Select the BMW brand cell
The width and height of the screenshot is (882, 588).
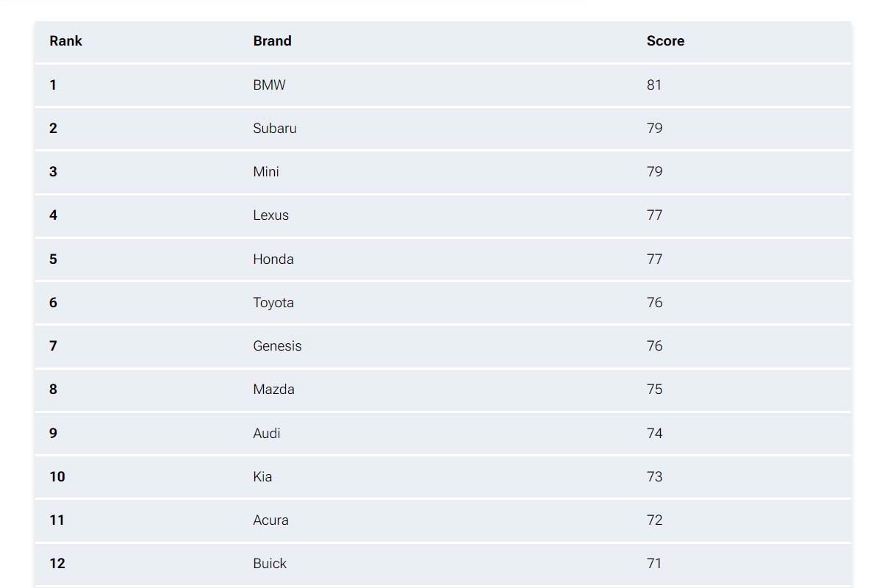pos(269,85)
